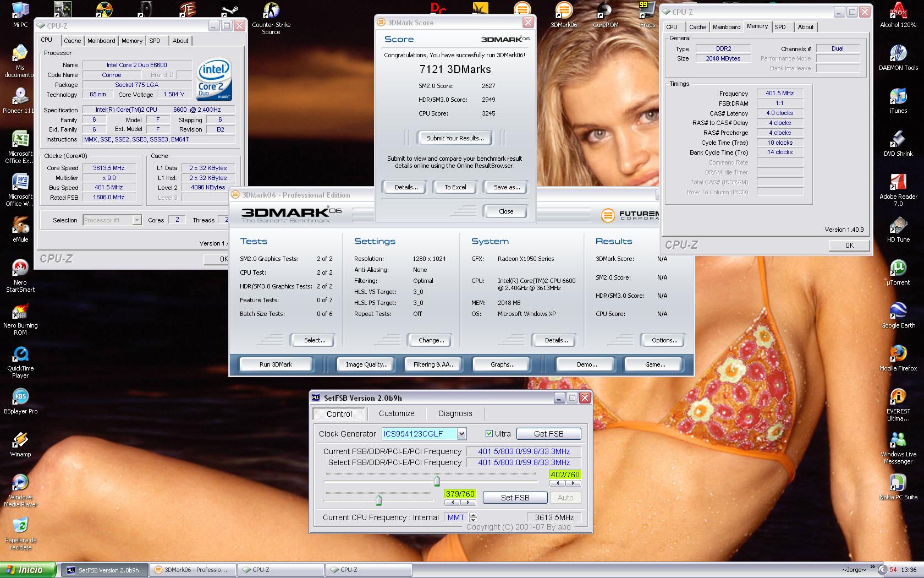Open iTunes desktop icon
This screenshot has height=578, width=924.
898,100
